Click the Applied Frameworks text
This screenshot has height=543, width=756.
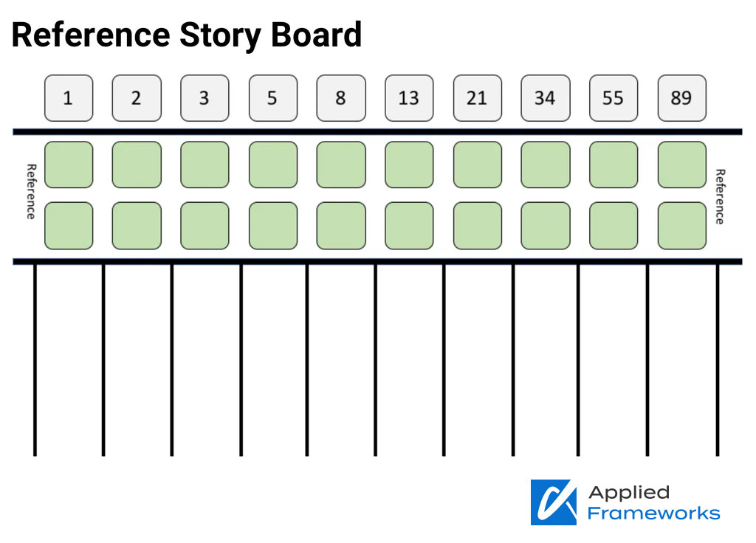(654, 503)
